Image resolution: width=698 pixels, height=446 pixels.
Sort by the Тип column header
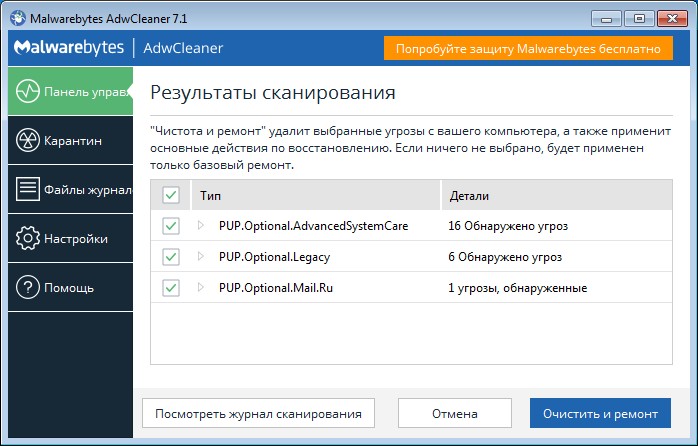coord(316,195)
